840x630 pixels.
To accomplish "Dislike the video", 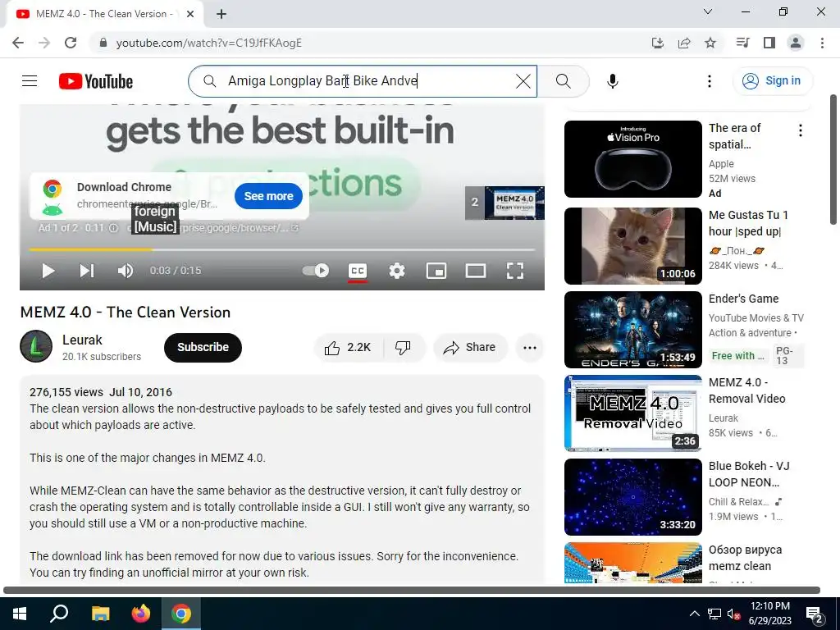I will pyautogui.click(x=403, y=347).
